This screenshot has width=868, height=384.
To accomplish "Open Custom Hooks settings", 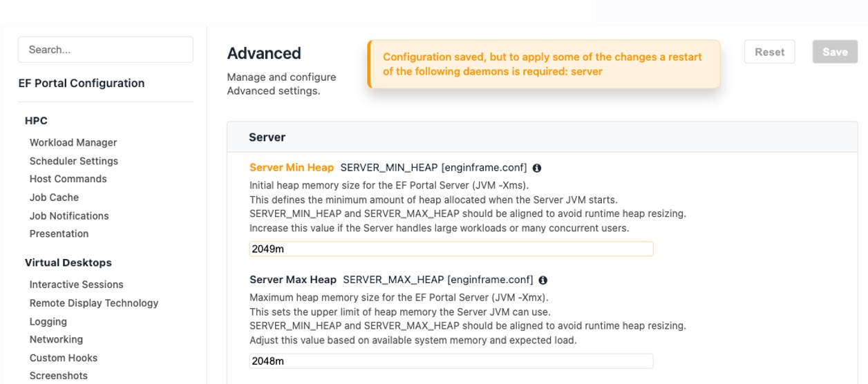I will (x=64, y=358).
